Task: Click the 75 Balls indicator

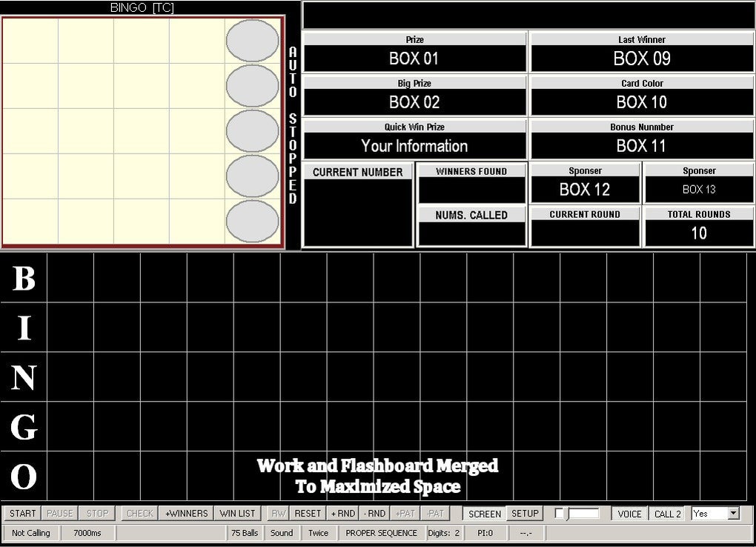Action: [243, 532]
